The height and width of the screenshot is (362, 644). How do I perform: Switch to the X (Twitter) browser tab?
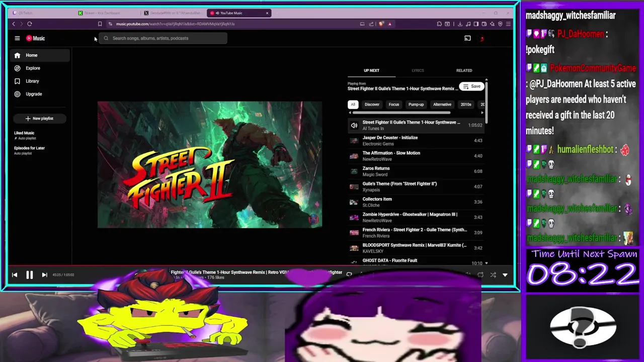coord(173,13)
